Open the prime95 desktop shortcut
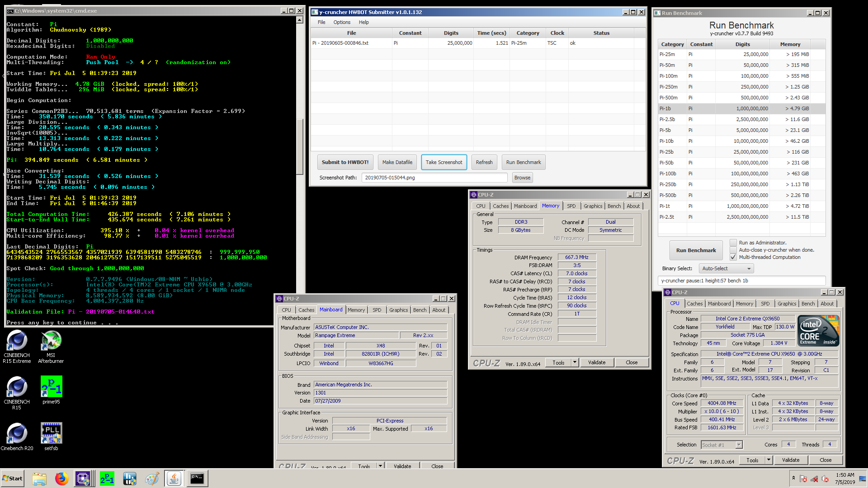Image resolution: width=868 pixels, height=488 pixels. (51, 390)
